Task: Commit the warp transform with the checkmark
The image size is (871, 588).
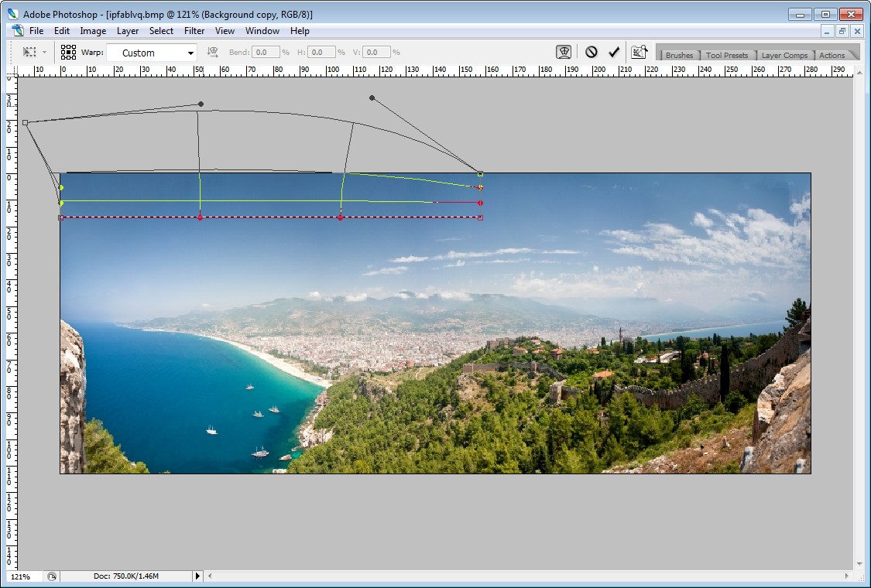Action: [x=614, y=52]
